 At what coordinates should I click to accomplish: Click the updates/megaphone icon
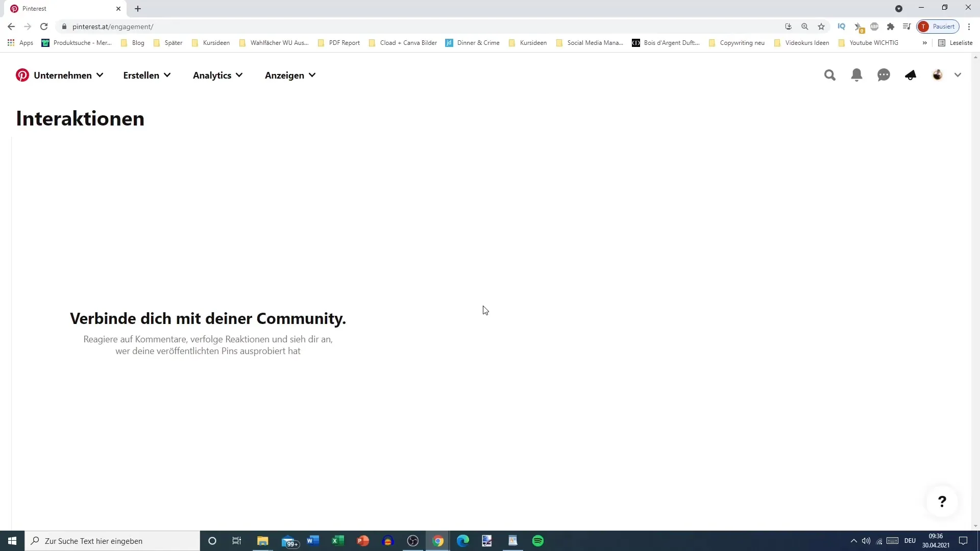tap(911, 74)
